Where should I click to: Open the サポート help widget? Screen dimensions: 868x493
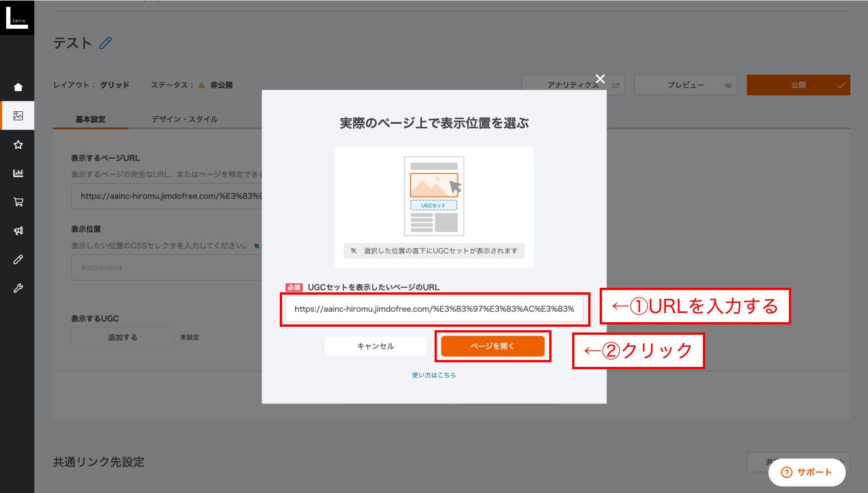point(807,472)
